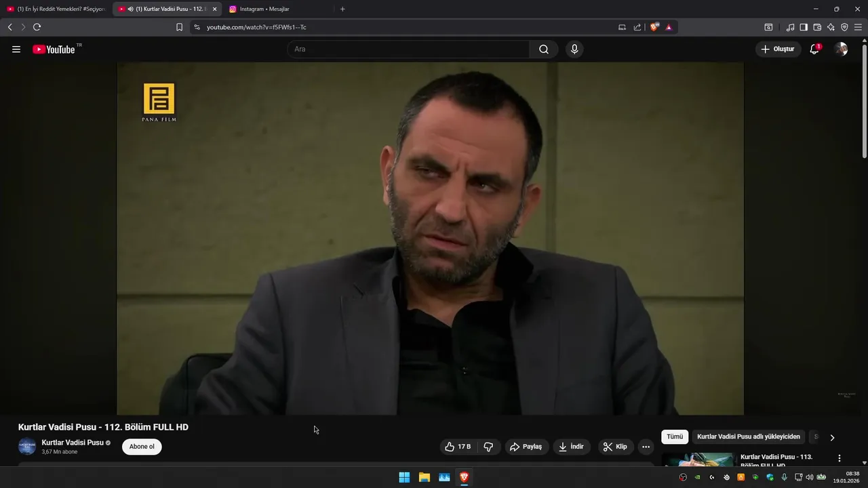Go back in browser history
This screenshot has height=488, width=868.
[x=9, y=27]
